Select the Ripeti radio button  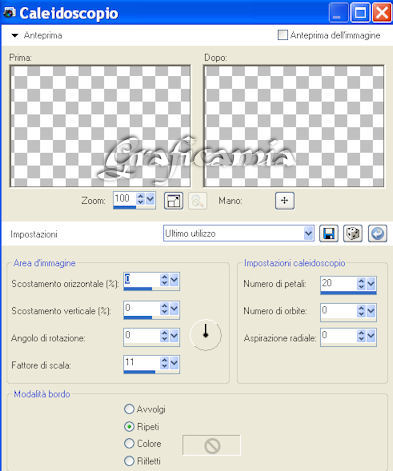[x=129, y=426]
